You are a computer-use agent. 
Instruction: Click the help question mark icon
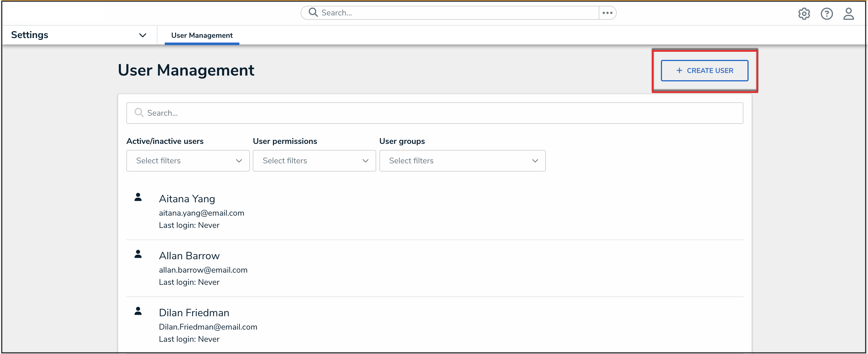[x=826, y=14]
